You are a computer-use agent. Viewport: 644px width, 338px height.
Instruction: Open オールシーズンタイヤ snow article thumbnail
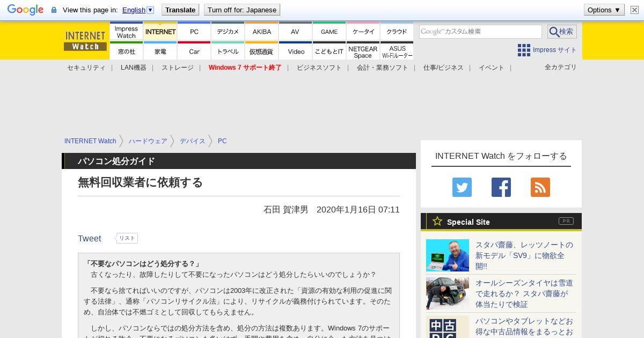coord(448,293)
